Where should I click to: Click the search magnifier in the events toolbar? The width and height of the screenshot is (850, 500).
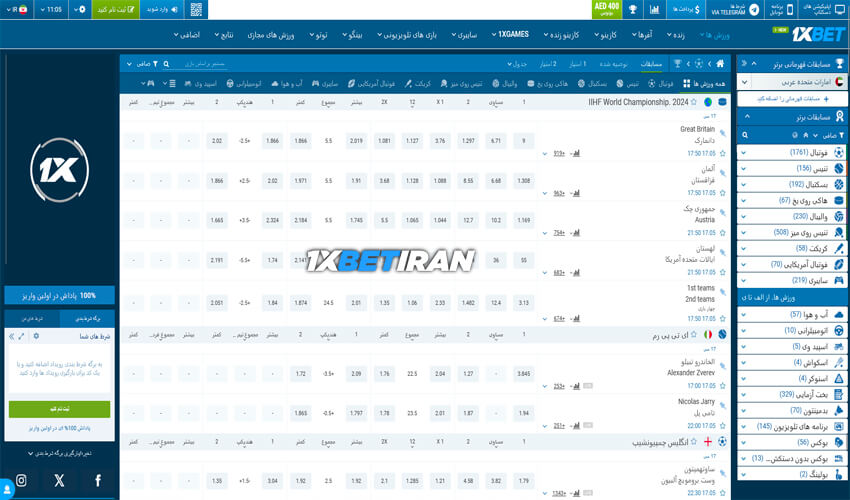tap(166, 64)
